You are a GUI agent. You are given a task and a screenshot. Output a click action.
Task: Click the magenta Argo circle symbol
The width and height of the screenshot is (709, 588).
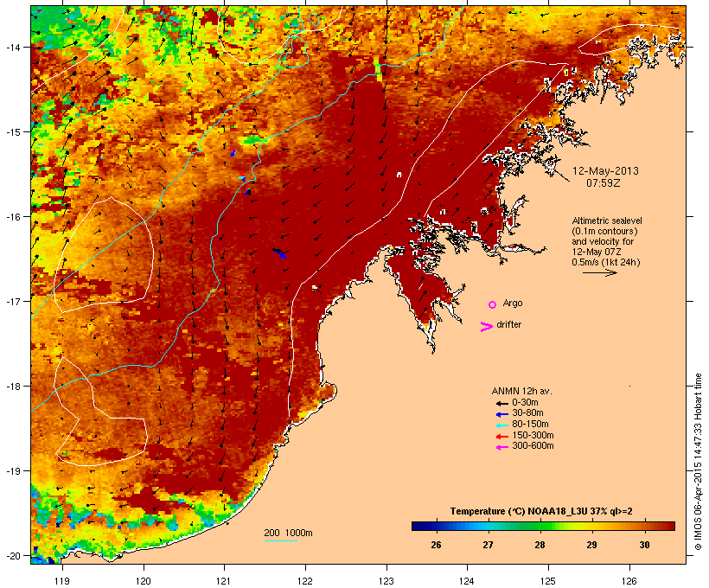tap(493, 304)
